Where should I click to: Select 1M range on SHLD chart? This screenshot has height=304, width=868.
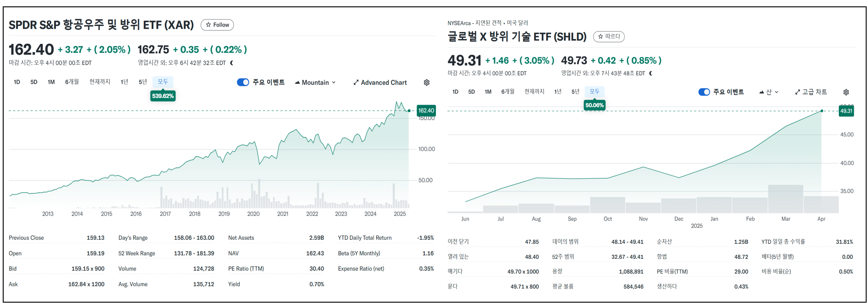pyautogui.click(x=488, y=92)
